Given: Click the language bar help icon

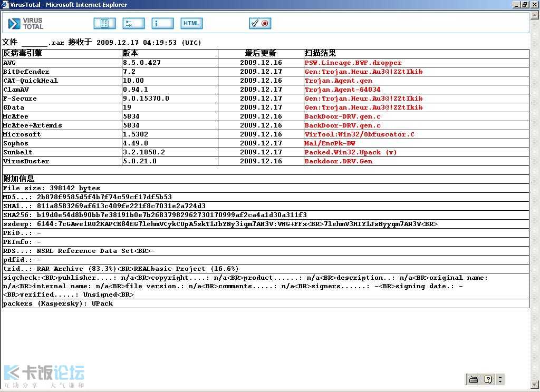Looking at the screenshot, I should [x=488, y=379].
